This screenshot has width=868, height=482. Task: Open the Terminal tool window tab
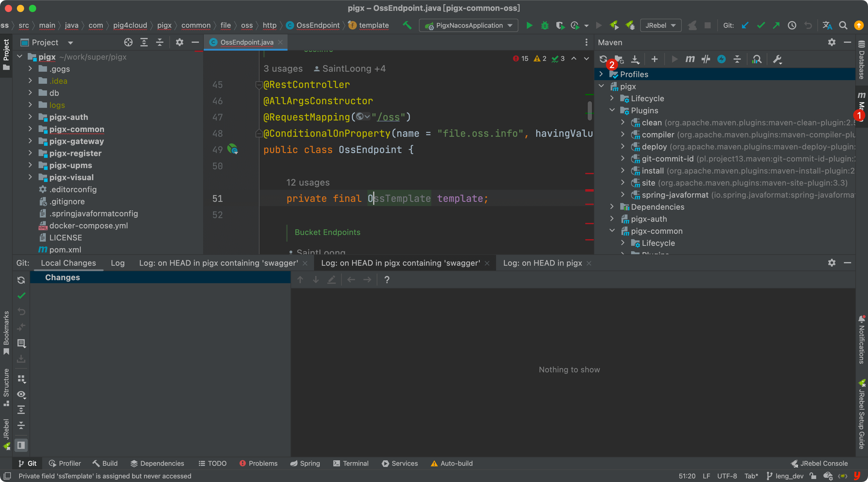coord(351,463)
